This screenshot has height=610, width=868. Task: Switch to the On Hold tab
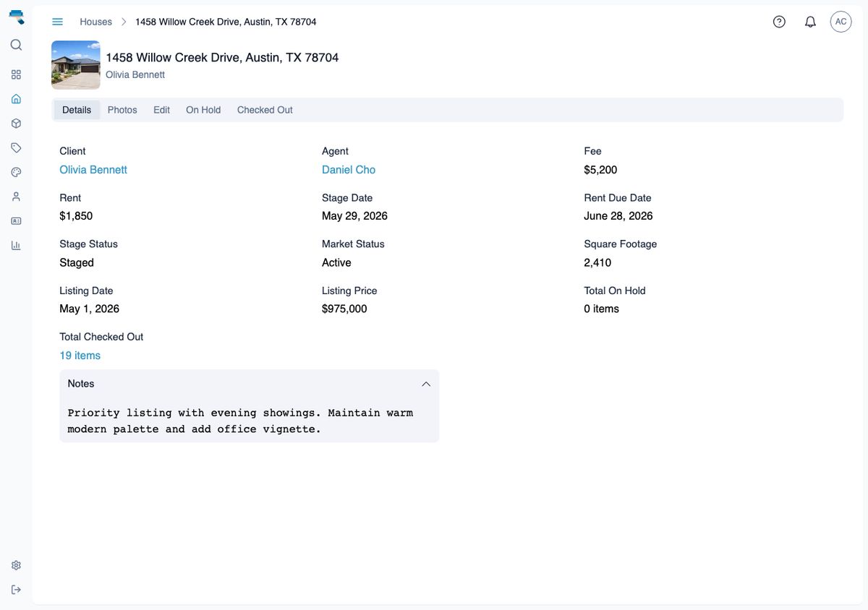click(x=203, y=110)
